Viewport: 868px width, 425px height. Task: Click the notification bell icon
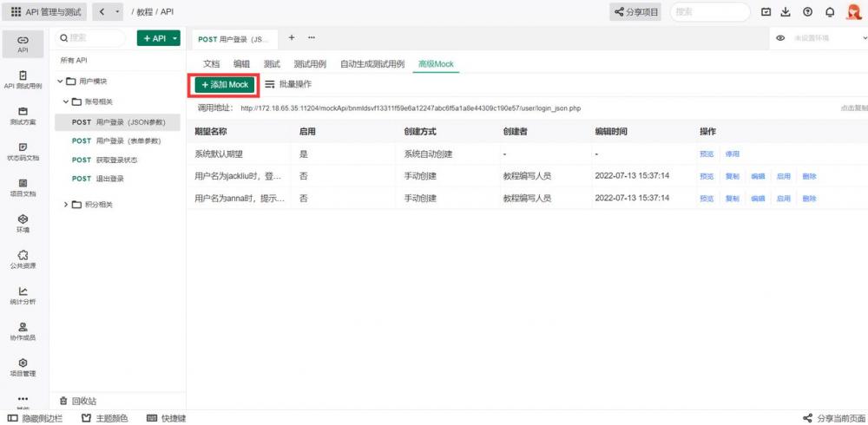coord(830,12)
